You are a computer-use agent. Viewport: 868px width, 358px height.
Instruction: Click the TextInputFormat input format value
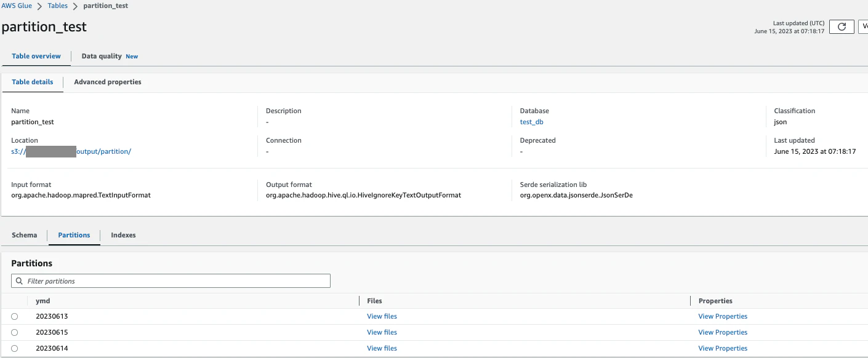tap(81, 195)
